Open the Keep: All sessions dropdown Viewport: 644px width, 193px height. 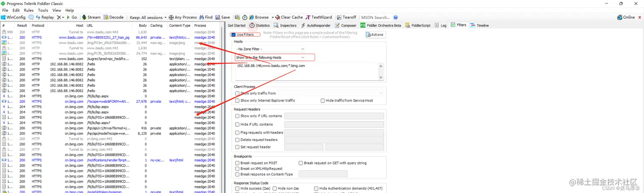coord(148,17)
